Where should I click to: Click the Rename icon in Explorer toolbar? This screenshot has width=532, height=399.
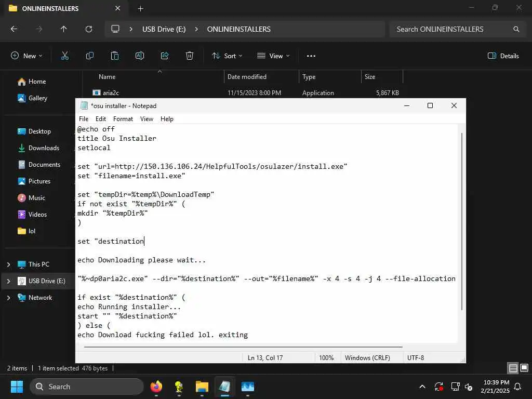140,56
